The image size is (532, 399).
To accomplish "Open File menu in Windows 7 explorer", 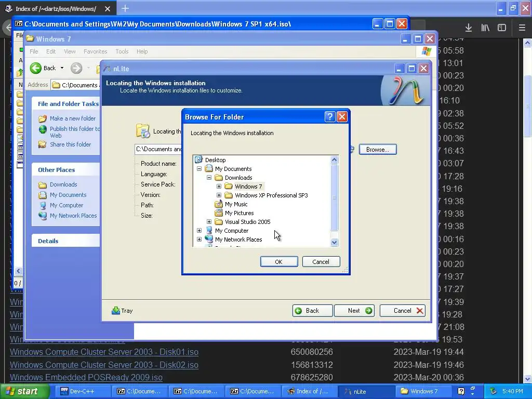I will pos(34,51).
